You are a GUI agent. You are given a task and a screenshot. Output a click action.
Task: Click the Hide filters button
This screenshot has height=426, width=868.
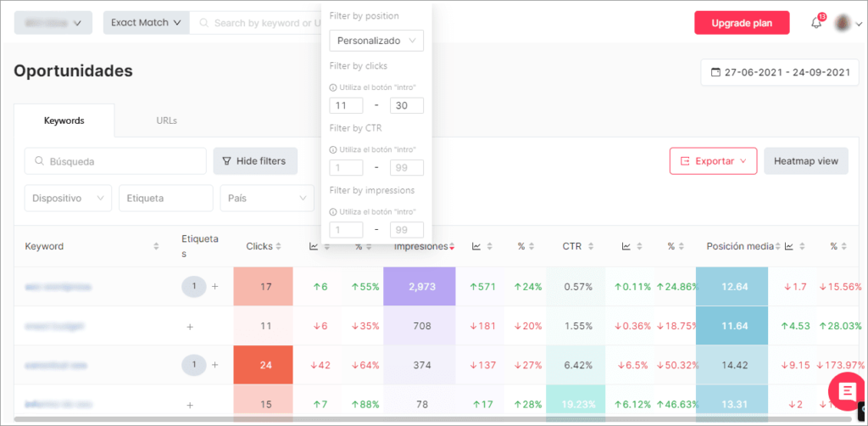(255, 161)
